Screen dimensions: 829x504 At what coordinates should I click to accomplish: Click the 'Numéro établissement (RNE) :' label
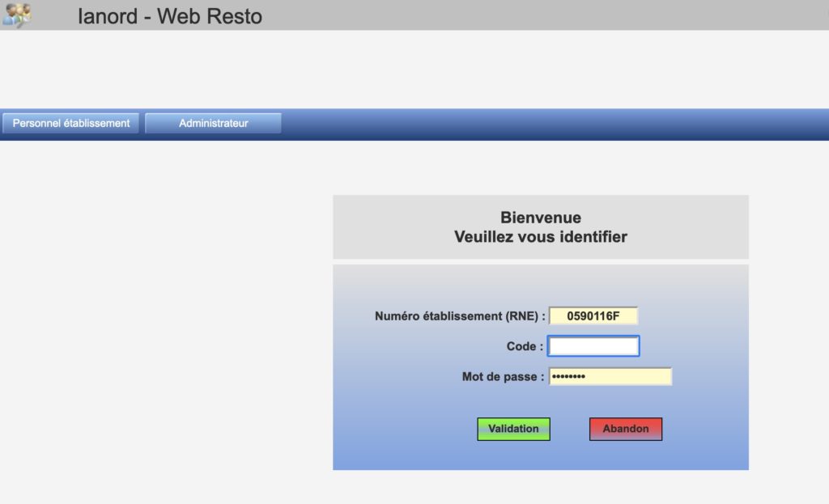(459, 316)
